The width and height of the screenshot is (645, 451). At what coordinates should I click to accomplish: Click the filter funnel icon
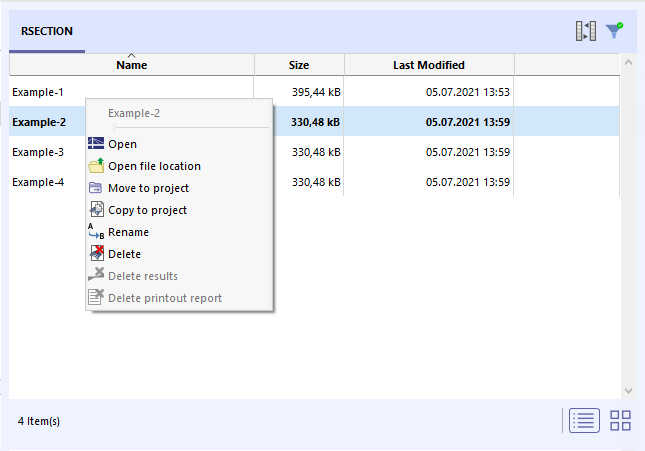[614, 31]
